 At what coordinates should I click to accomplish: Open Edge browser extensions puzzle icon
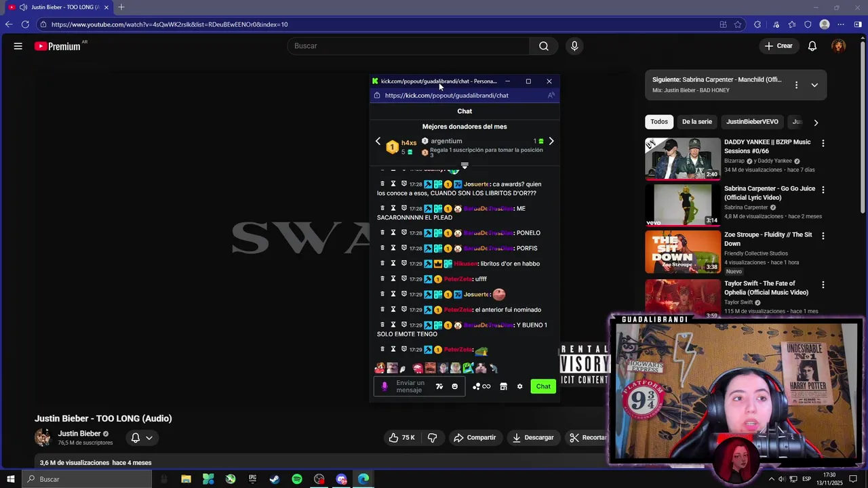[x=757, y=24]
